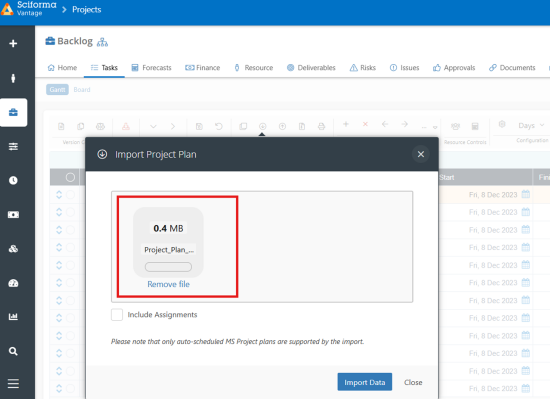Viewport: 550px width, 399px height.
Task: Tick the Include Assignments checkbox
Action: click(x=117, y=315)
